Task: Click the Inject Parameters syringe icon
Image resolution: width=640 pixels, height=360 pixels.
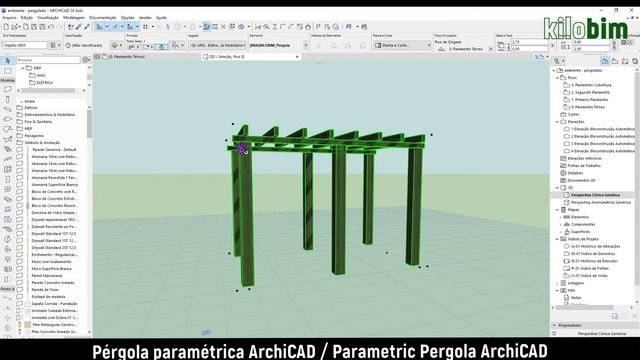Action: click(87, 27)
